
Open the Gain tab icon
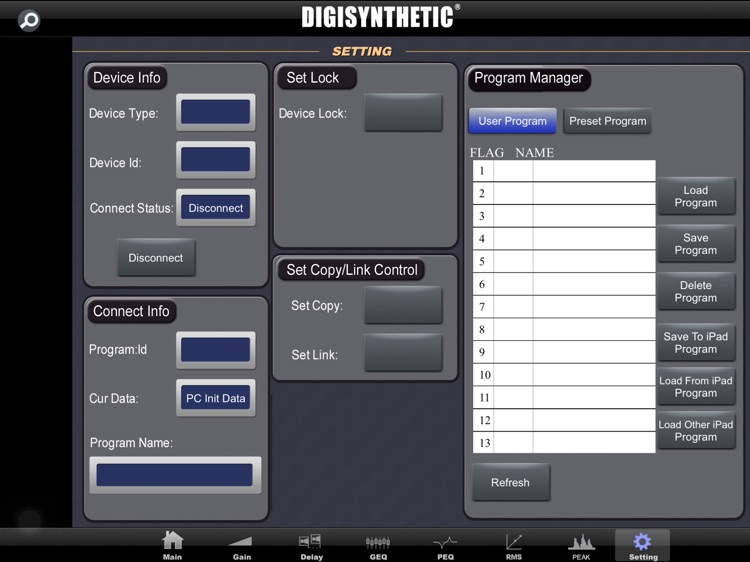point(242,546)
